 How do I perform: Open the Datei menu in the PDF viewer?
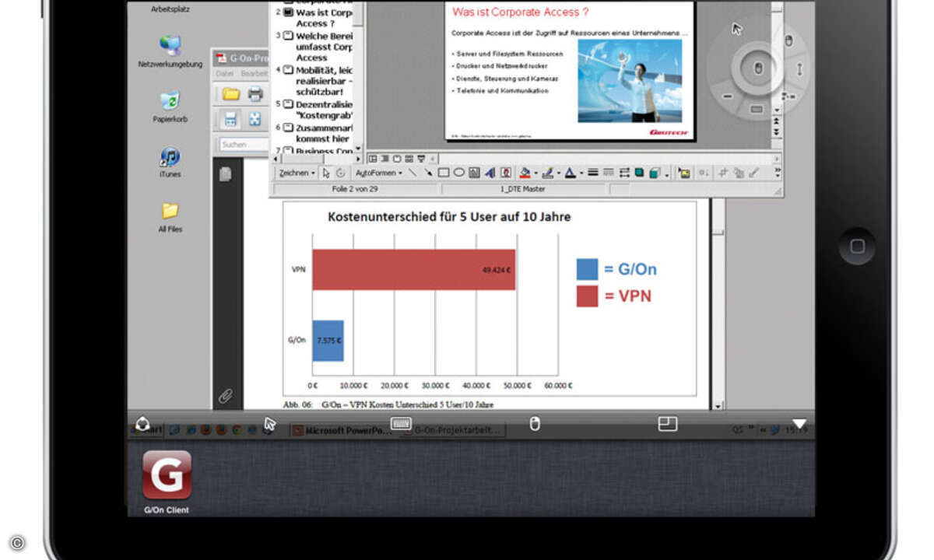(225, 73)
